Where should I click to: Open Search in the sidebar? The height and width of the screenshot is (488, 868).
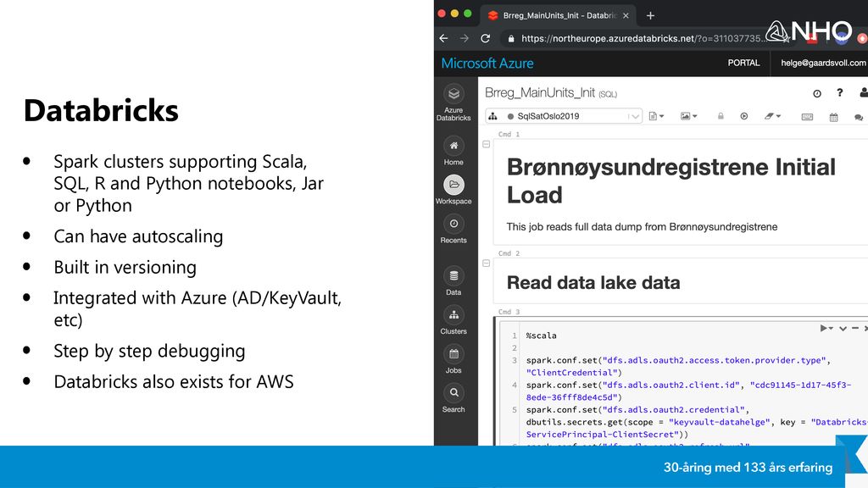(453, 393)
